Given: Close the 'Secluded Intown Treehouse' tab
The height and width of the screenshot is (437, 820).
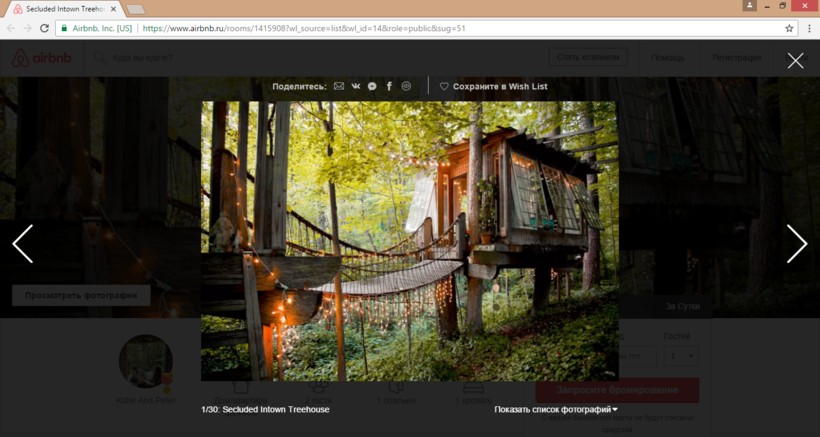Looking at the screenshot, I should 113,9.
